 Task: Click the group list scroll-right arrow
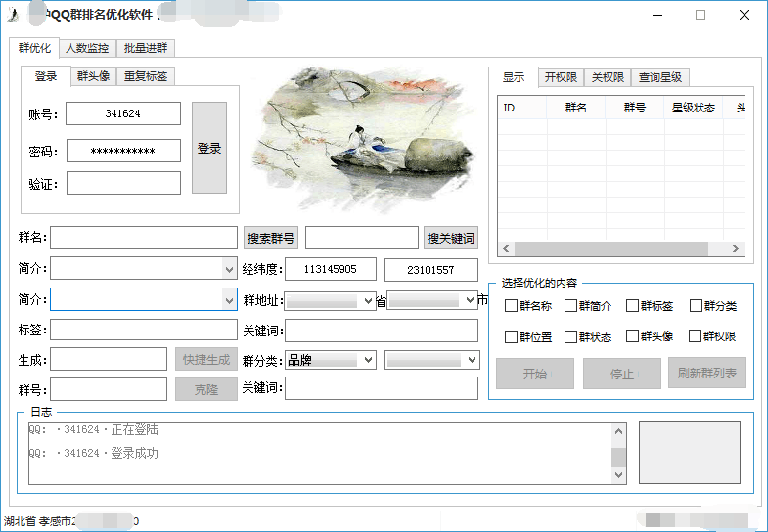(736, 248)
